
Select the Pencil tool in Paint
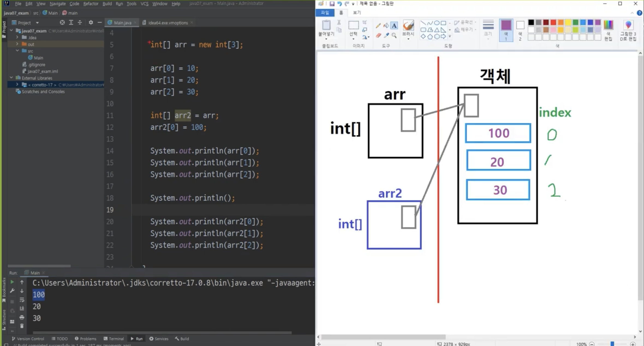[378, 26]
